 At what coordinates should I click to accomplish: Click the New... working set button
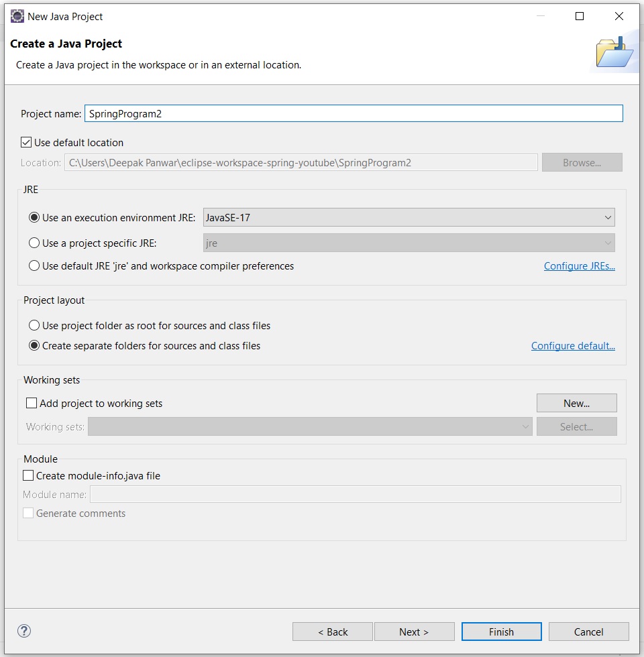(576, 403)
